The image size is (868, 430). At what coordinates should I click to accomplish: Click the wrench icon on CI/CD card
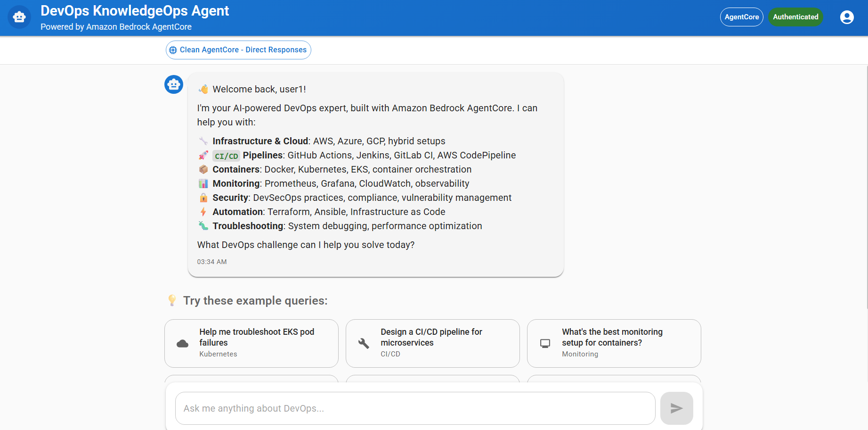click(x=364, y=344)
